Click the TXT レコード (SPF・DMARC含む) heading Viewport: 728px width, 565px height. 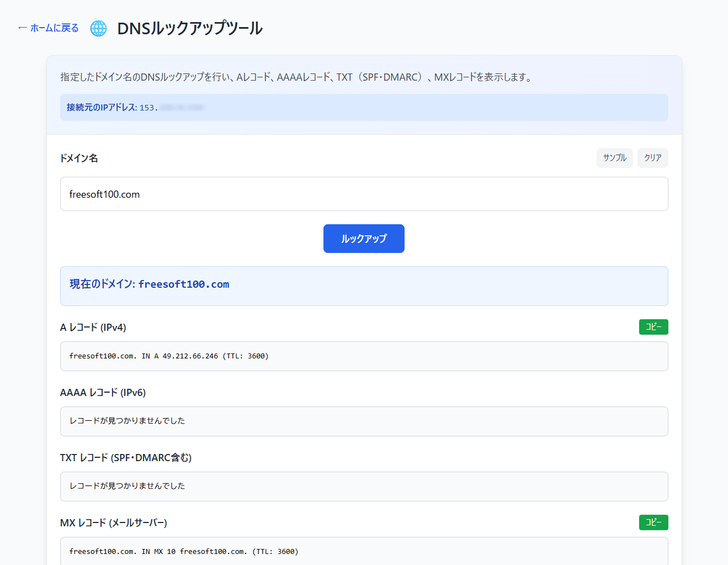126,458
